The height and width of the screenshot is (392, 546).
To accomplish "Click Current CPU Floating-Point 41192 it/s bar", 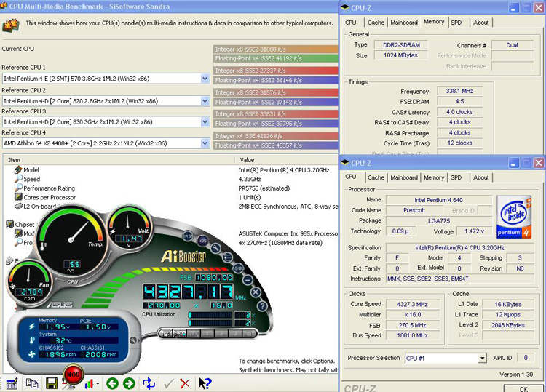I will [275, 58].
